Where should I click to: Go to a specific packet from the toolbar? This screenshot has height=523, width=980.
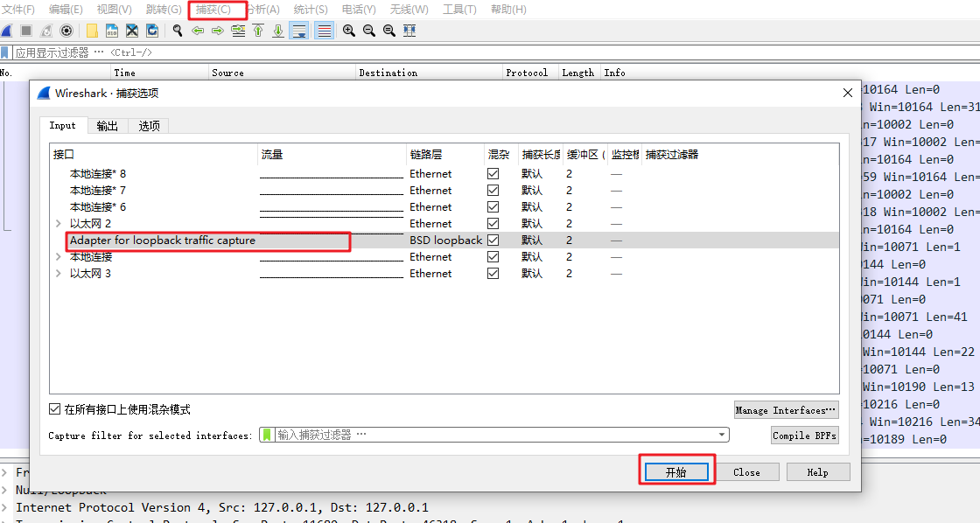click(x=237, y=31)
